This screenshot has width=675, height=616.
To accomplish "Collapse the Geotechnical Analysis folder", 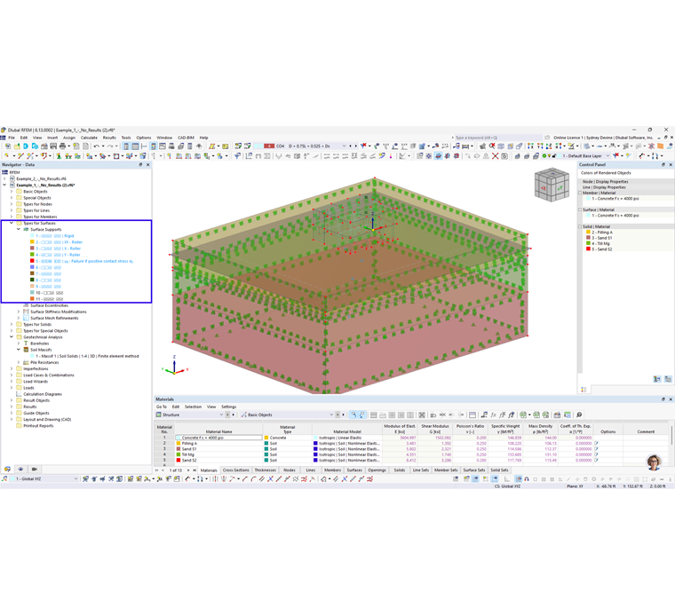I will tap(12, 337).
